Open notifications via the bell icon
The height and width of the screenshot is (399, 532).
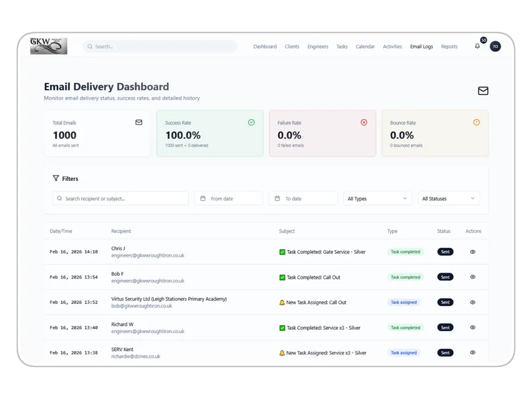(476, 47)
